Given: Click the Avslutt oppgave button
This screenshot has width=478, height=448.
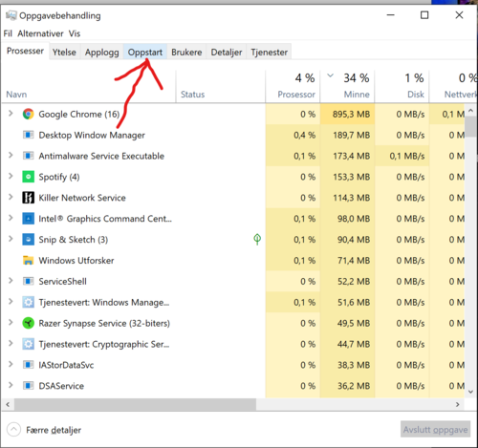Looking at the screenshot, I should point(435,430).
